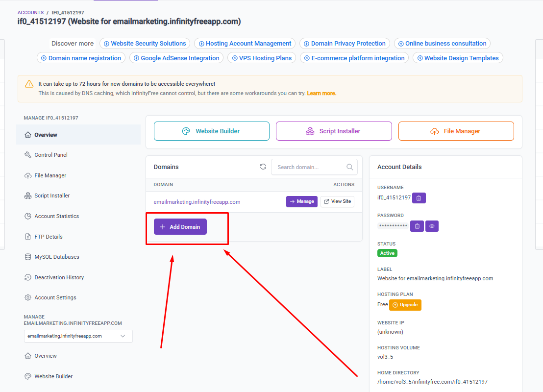The height and width of the screenshot is (392, 543).
Task: Go to MySQL Databases in sidebar
Action: point(56,257)
